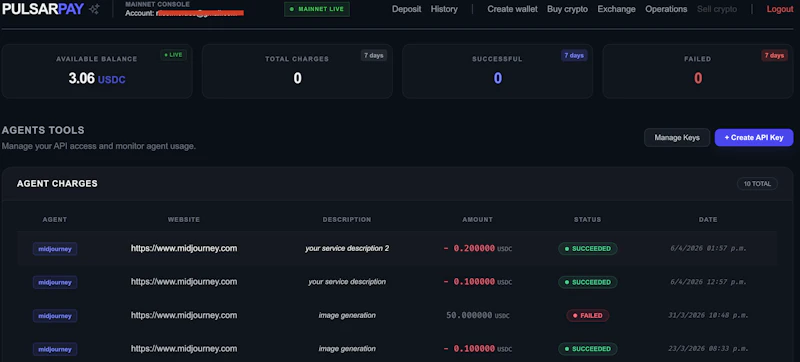The image size is (800, 362).
Task: Click the -0.200000 USDC amount
Action: (478, 248)
